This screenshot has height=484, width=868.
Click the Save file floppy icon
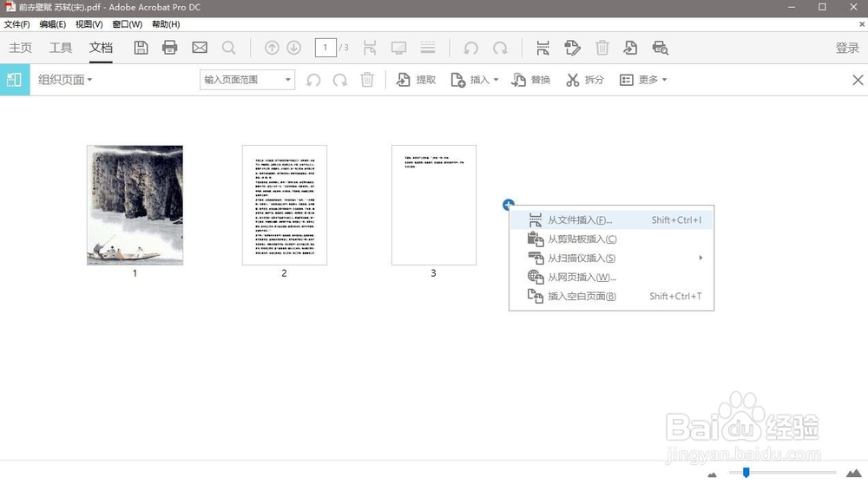pos(141,48)
